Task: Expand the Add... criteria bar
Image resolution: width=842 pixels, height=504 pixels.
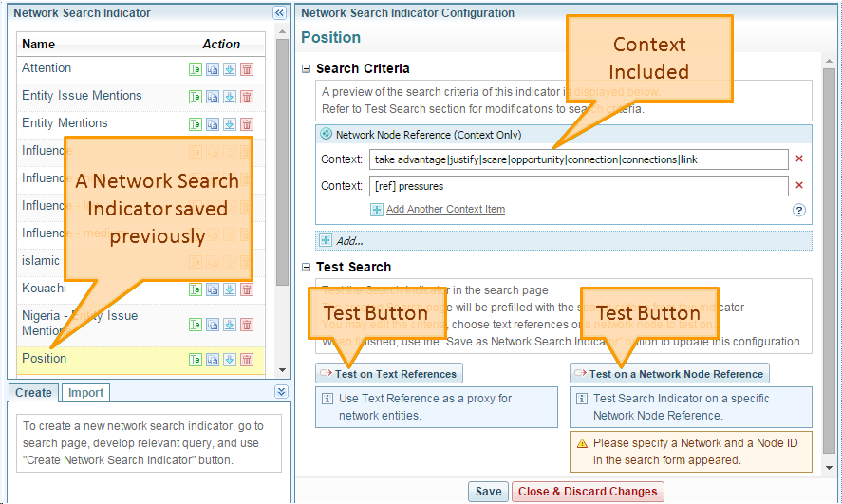Action: 326,241
